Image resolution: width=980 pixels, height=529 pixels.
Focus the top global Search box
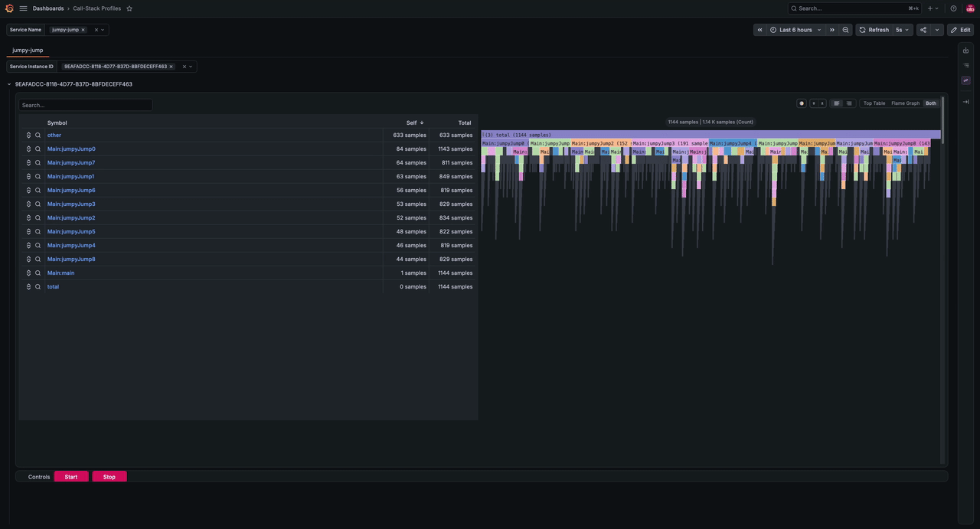point(854,8)
